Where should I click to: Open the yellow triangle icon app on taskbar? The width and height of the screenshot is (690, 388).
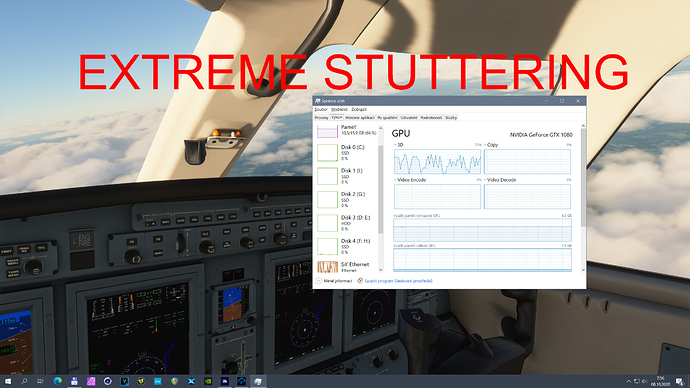click(x=141, y=381)
